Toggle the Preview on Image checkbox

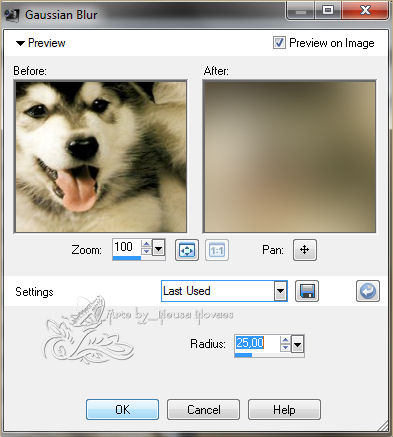pos(279,43)
